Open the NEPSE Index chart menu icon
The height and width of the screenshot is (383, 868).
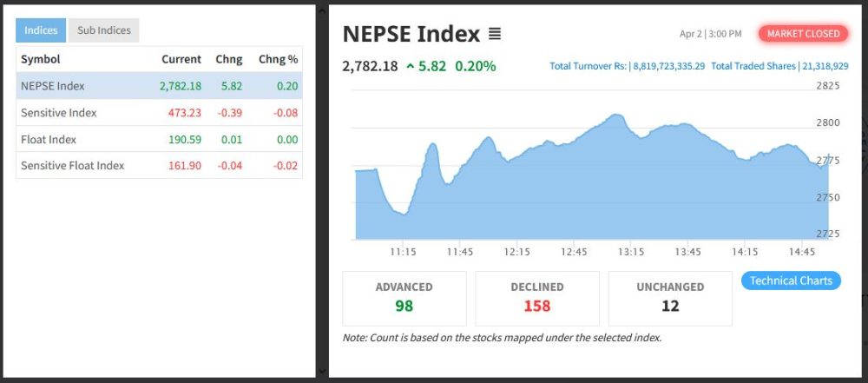point(495,35)
